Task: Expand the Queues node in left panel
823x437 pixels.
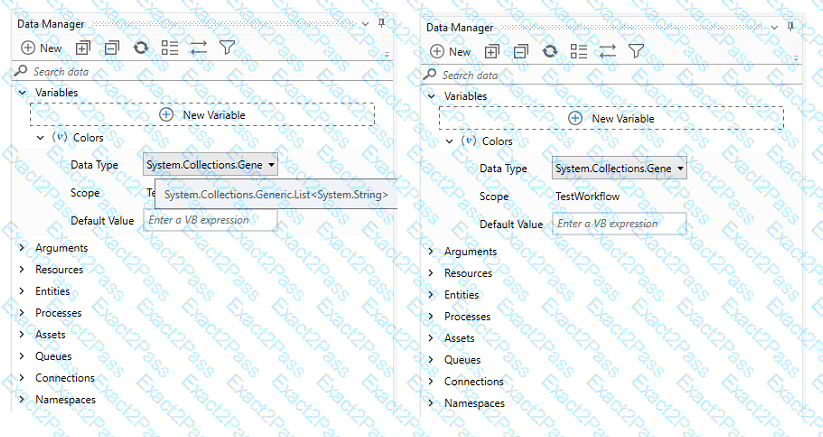Action: pos(22,356)
